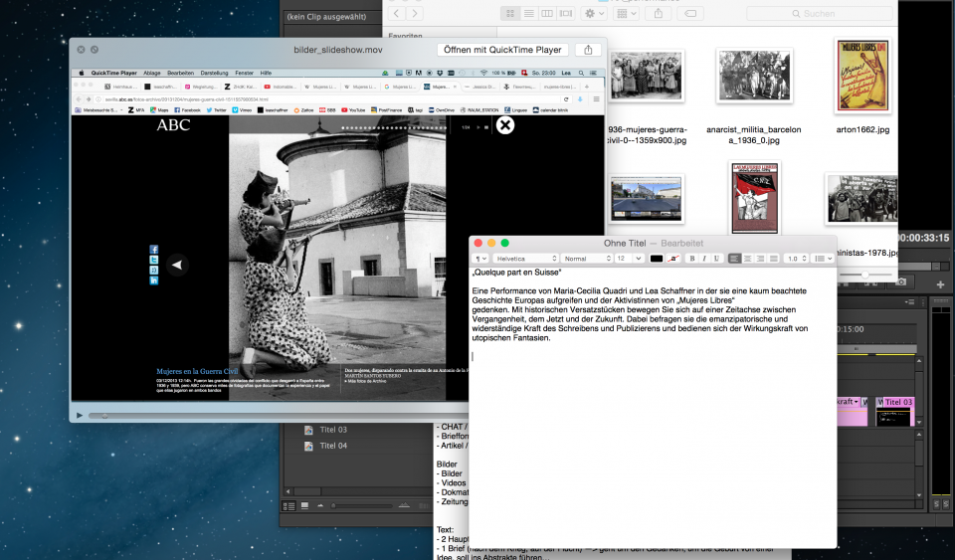This screenshot has width=955, height=560.
Task: Click 'Öffnen mit QuickTime Player' button
Action: click(x=502, y=50)
